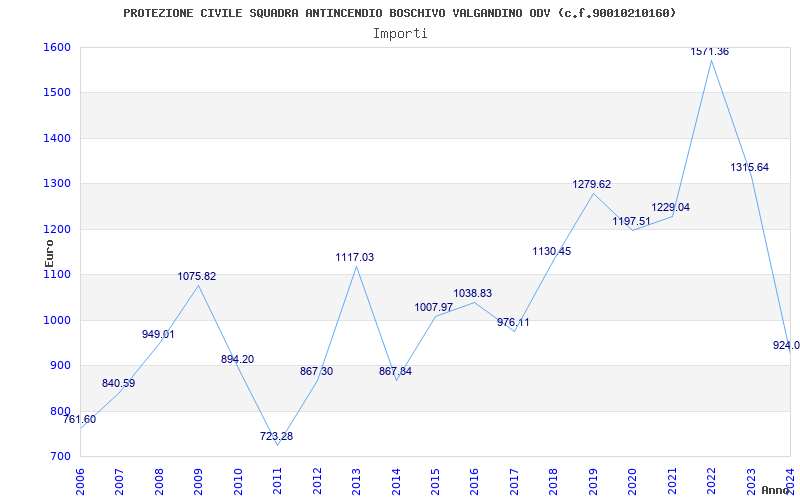Click the 894.20 data label

point(237,359)
